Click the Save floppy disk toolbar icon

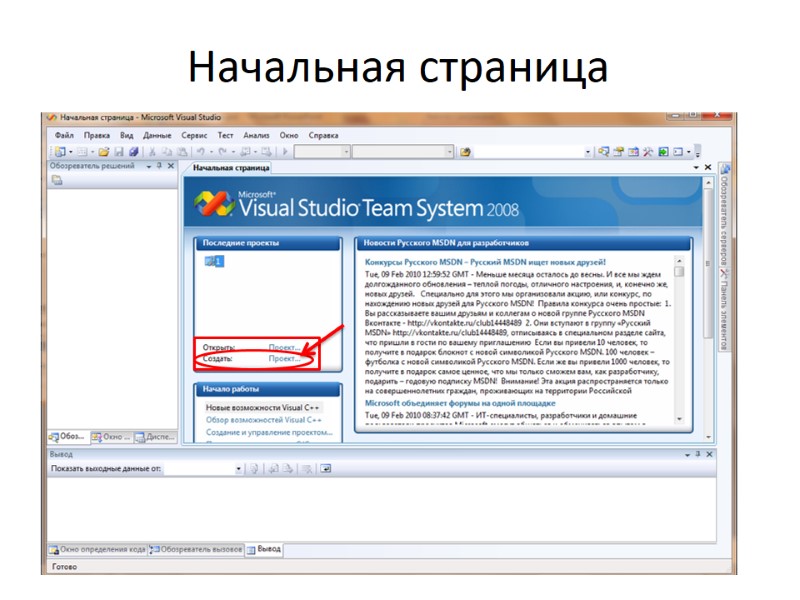[x=119, y=152]
